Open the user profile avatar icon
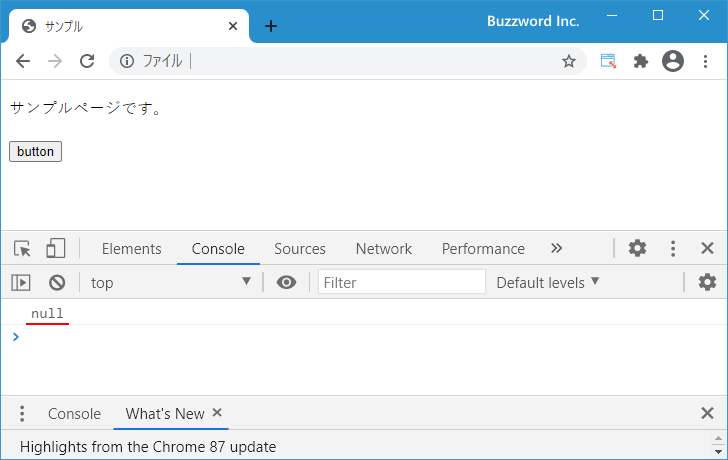Viewport: 728px width, 460px height. click(x=673, y=61)
